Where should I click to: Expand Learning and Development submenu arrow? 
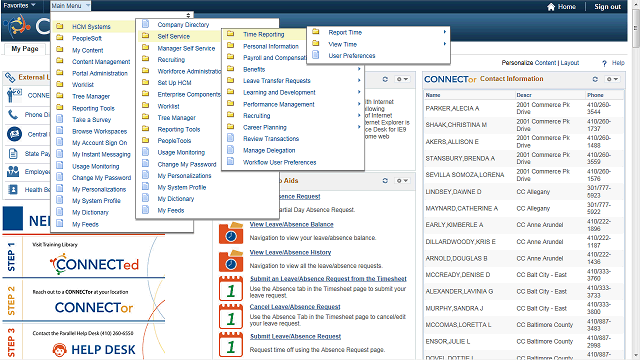[x=359, y=92]
